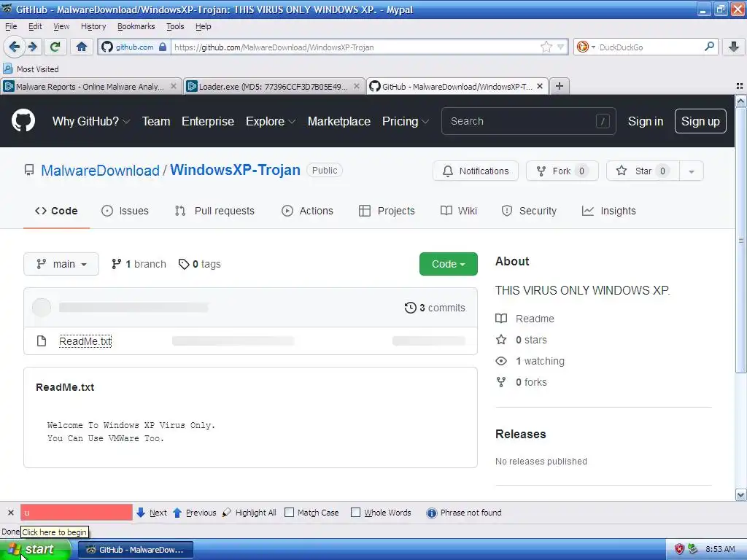Click the red shield tray icon
Screen dimensions: 747x560
679,549
